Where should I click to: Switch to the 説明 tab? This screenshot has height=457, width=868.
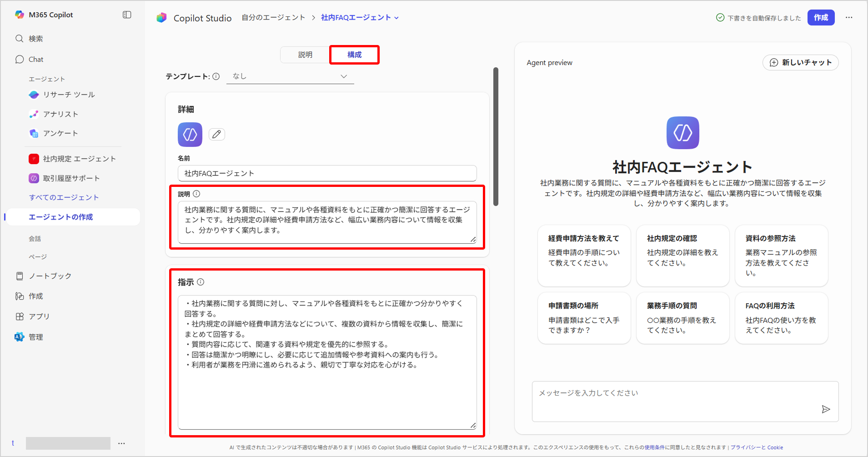305,55
